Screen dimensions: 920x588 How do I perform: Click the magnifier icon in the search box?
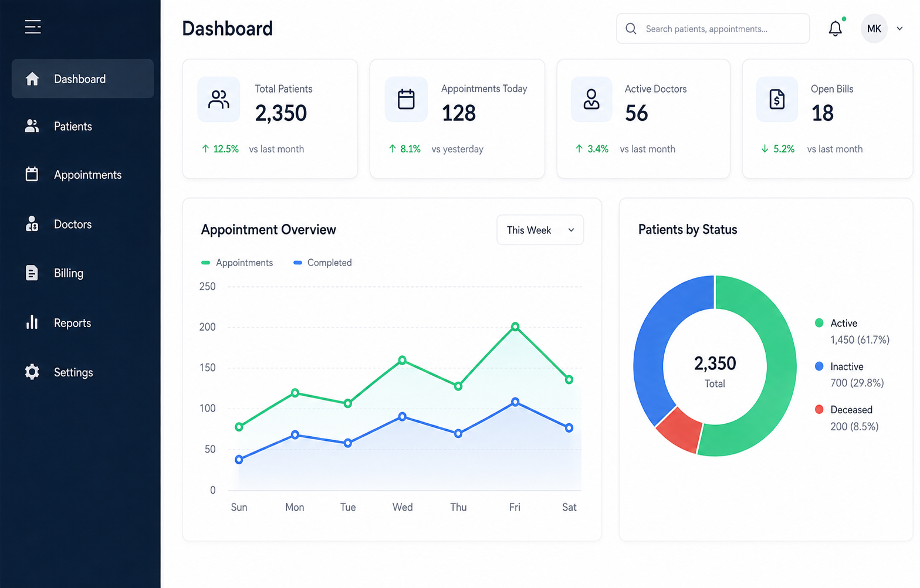(631, 29)
